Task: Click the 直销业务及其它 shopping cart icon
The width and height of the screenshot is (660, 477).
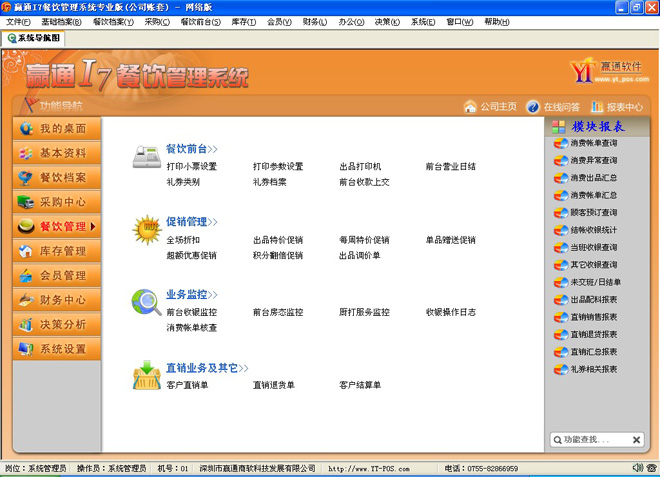Action: 146,375
